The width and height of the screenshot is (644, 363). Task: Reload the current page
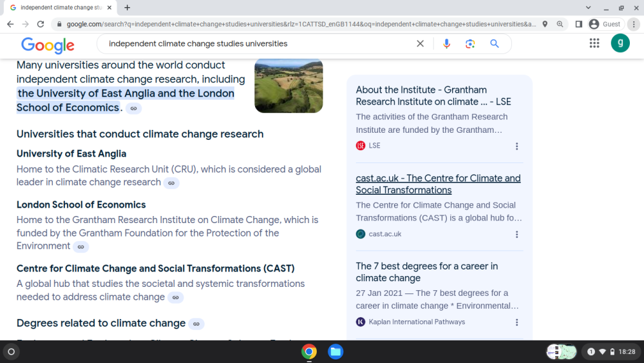(x=40, y=25)
